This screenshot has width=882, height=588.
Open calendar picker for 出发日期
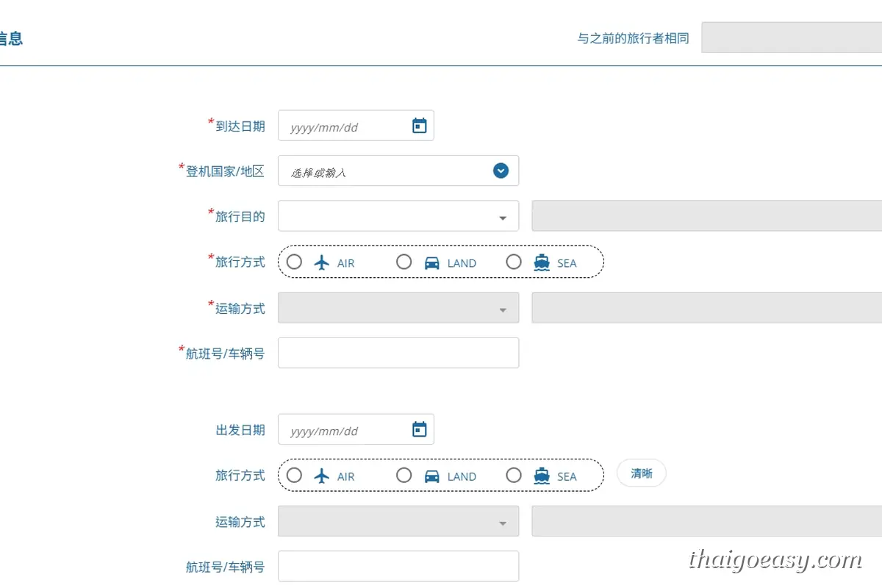point(419,429)
